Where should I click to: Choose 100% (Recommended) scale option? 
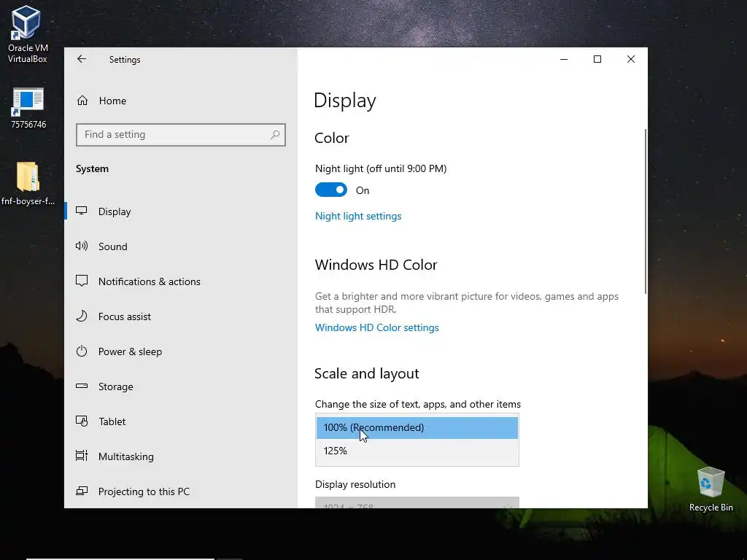(x=417, y=427)
